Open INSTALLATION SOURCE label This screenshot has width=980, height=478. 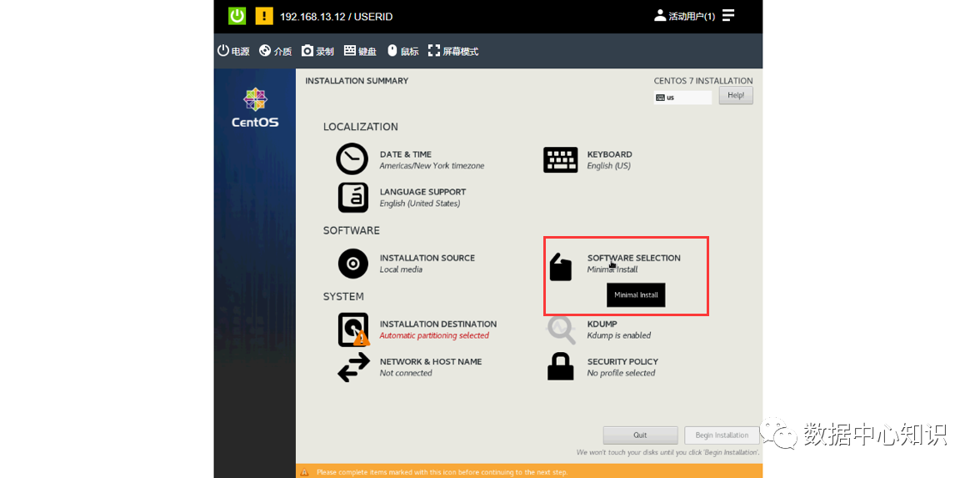point(427,258)
